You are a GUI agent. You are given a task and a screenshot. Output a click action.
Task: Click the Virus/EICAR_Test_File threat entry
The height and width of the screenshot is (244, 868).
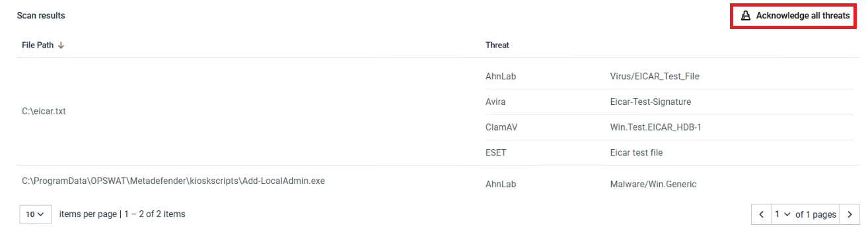pyautogui.click(x=655, y=76)
